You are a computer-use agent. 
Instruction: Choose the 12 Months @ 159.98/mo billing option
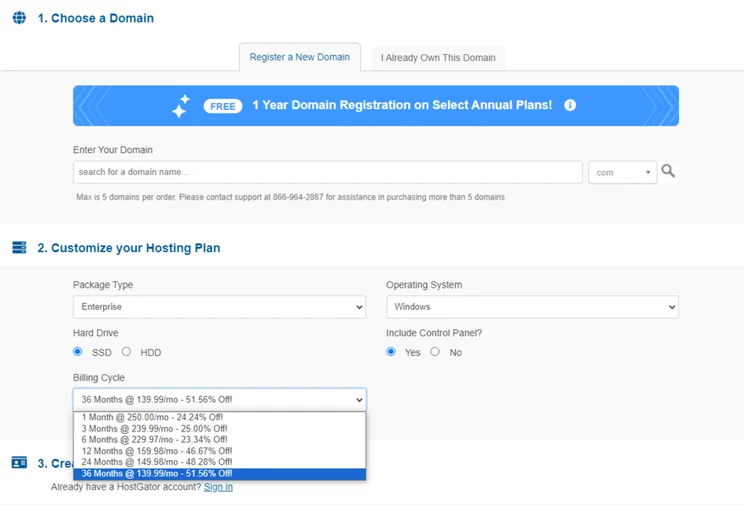click(219, 451)
